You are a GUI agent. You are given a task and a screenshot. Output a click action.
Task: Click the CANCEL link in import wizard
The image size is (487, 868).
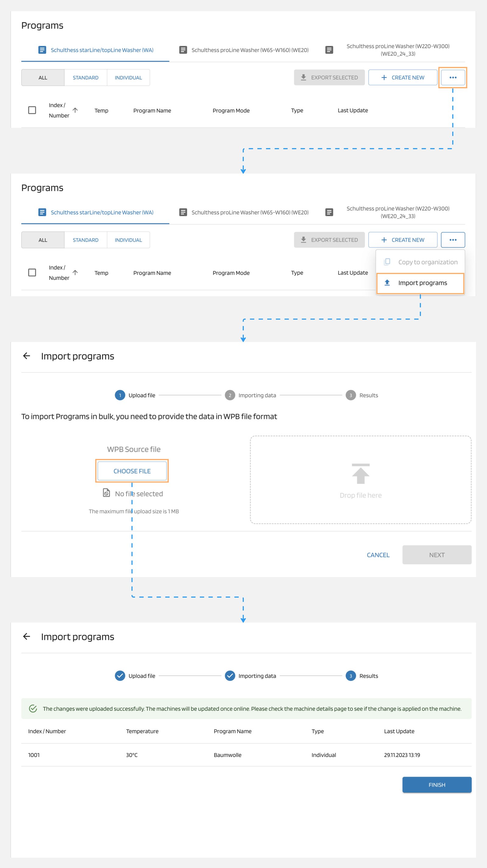point(378,555)
